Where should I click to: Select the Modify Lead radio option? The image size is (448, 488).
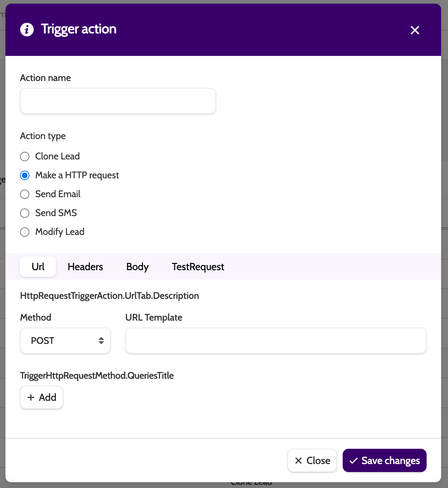(x=25, y=232)
